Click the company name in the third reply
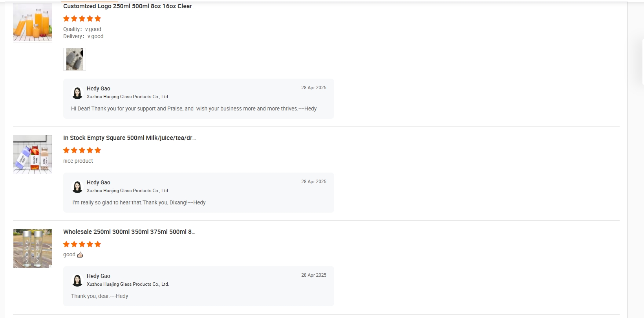Image resolution: width=644 pixels, height=318 pixels. [x=128, y=284]
